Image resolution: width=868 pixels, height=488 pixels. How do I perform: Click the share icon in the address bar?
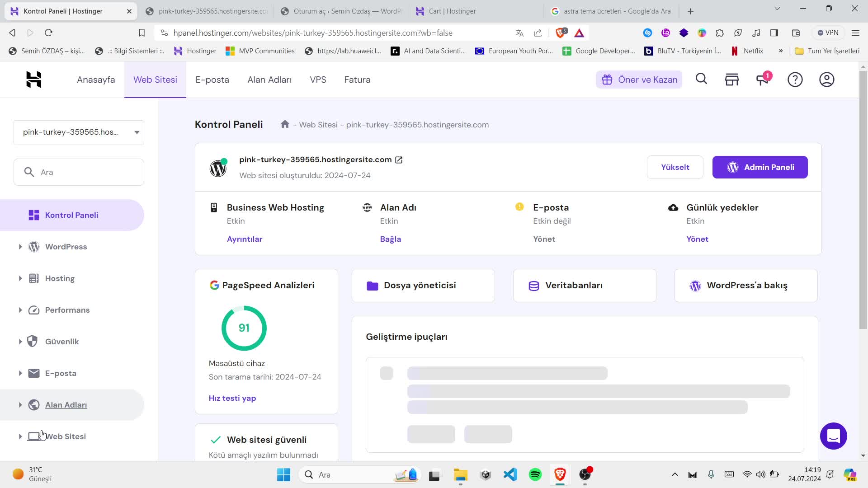538,33
